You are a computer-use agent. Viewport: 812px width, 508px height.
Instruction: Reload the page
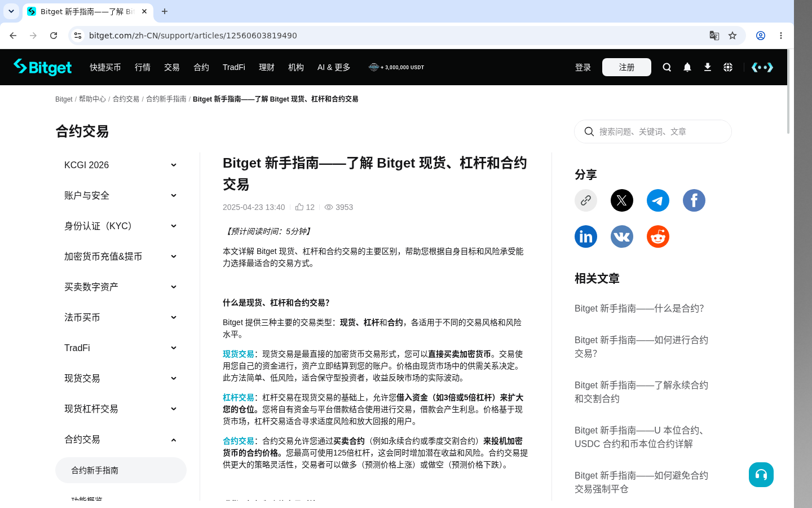pos(54,36)
